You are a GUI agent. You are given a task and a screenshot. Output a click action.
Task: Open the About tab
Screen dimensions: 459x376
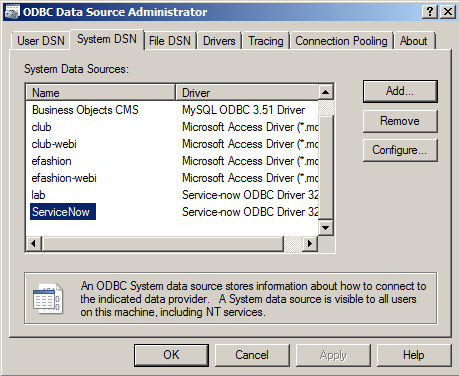pos(414,41)
